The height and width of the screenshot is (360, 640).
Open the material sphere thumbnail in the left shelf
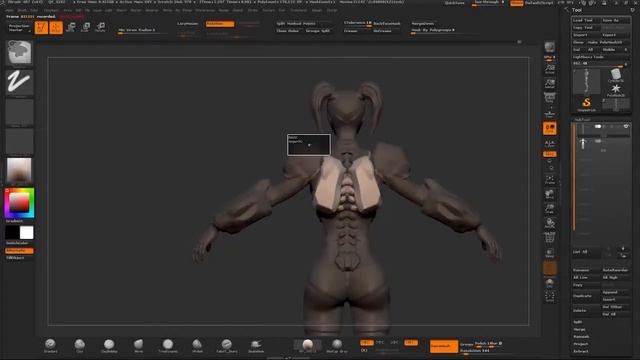pos(19,171)
